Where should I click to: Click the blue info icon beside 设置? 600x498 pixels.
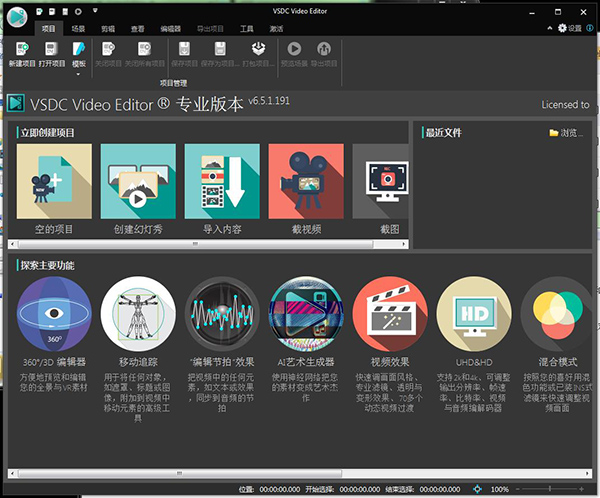point(590,28)
